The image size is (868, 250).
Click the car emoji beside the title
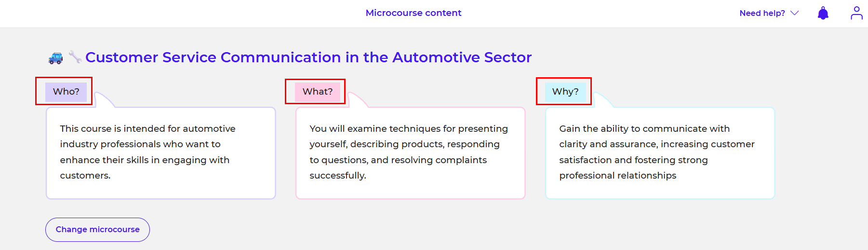(56, 58)
